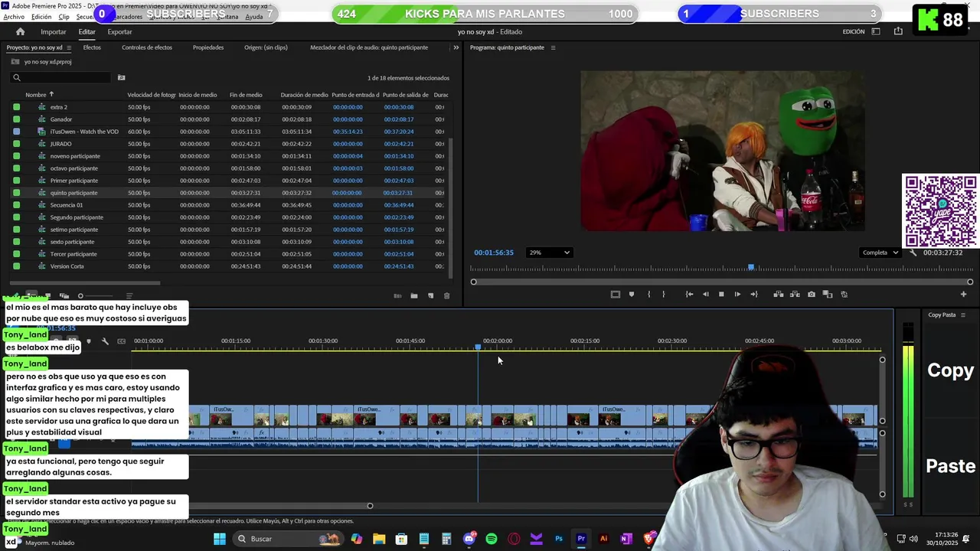This screenshot has height=551, width=980.
Task: Open the Programa monitor panel menu
Action: coord(553,47)
